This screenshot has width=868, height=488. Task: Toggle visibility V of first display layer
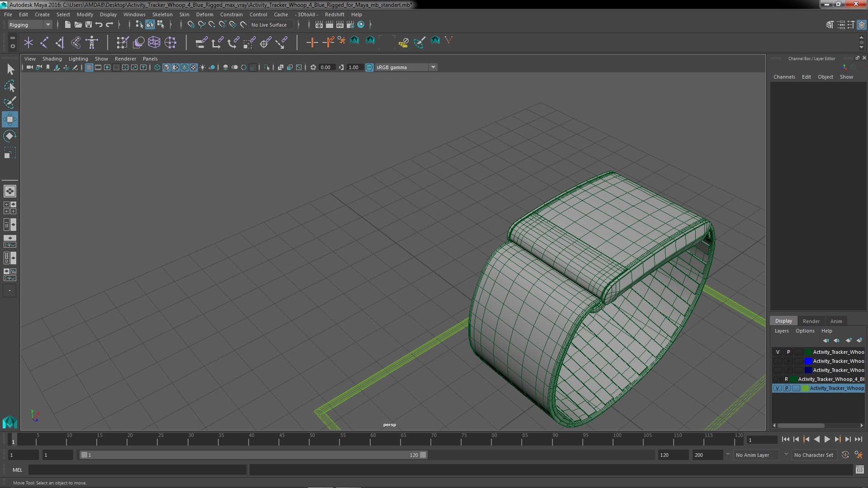[x=778, y=352]
